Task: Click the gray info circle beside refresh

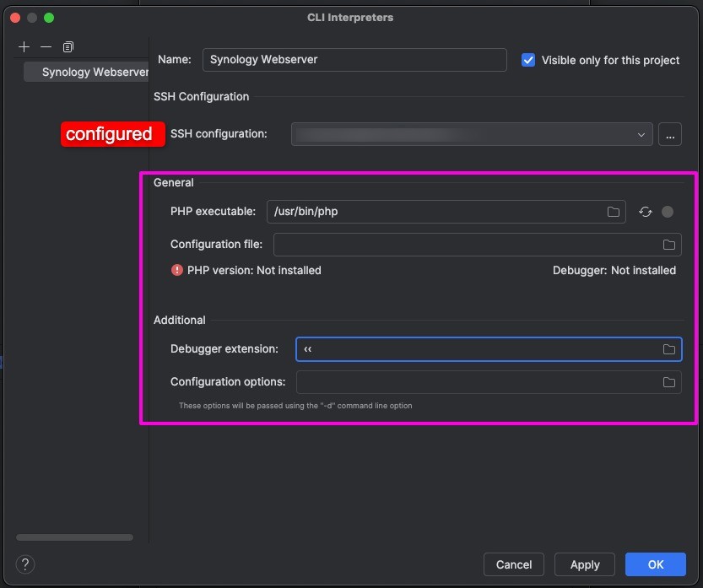Action: coord(668,212)
